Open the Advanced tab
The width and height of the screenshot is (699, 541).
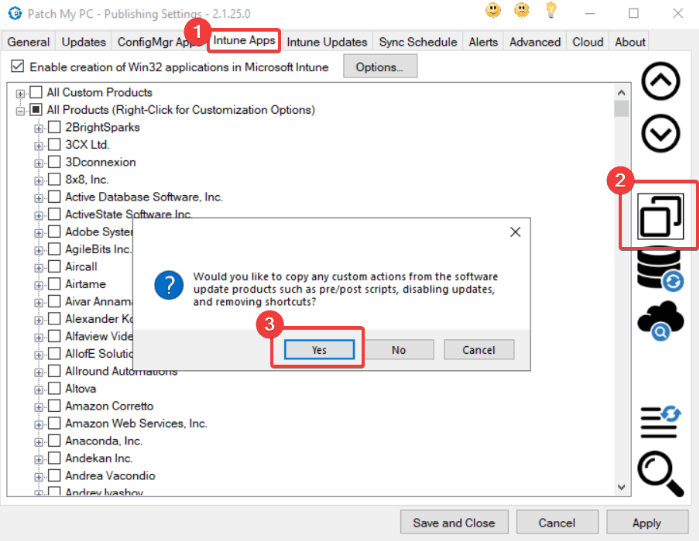535,42
